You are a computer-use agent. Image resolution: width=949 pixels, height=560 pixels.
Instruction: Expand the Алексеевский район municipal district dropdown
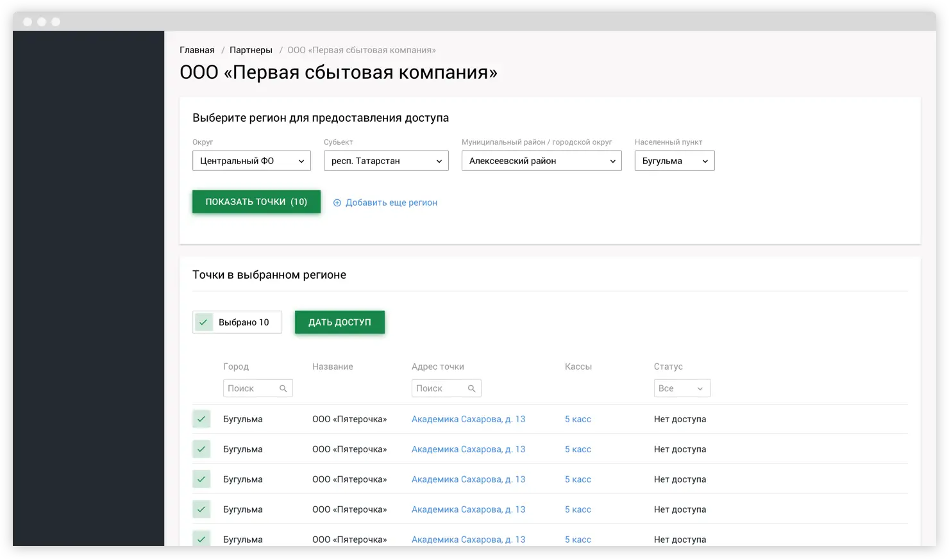tap(542, 161)
